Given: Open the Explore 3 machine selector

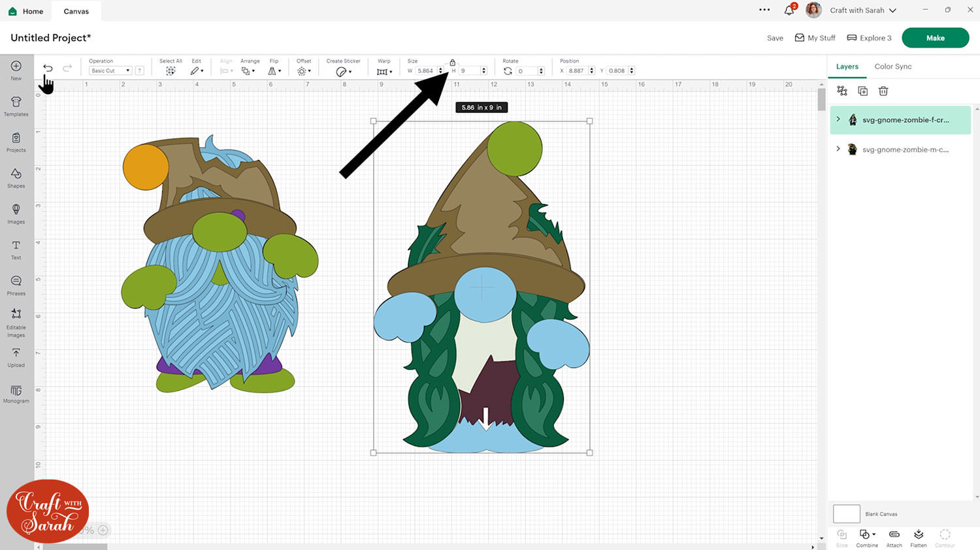Looking at the screenshot, I should click(x=869, y=38).
